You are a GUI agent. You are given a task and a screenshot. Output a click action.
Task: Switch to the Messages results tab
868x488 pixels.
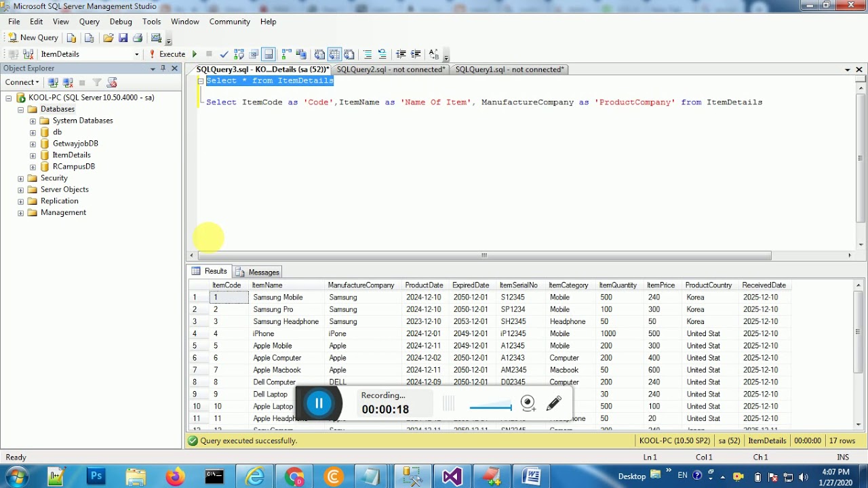[x=258, y=272]
